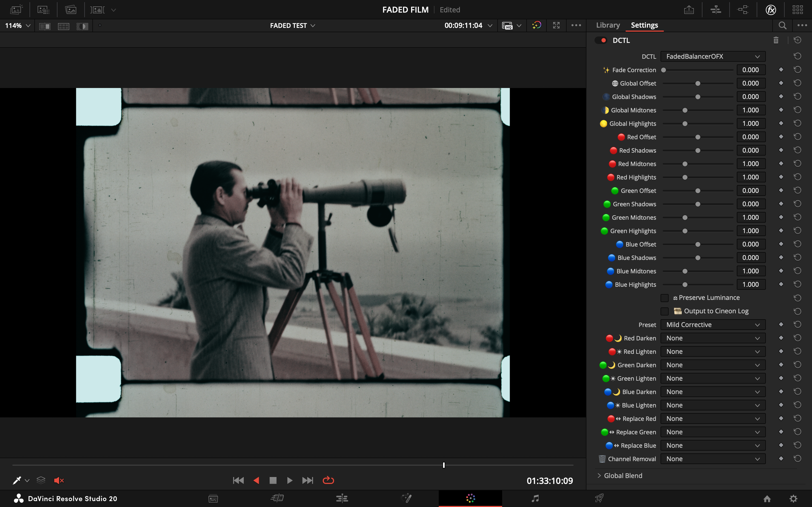
Task: Toggle the DCTL effect on/off switch
Action: [x=601, y=40]
